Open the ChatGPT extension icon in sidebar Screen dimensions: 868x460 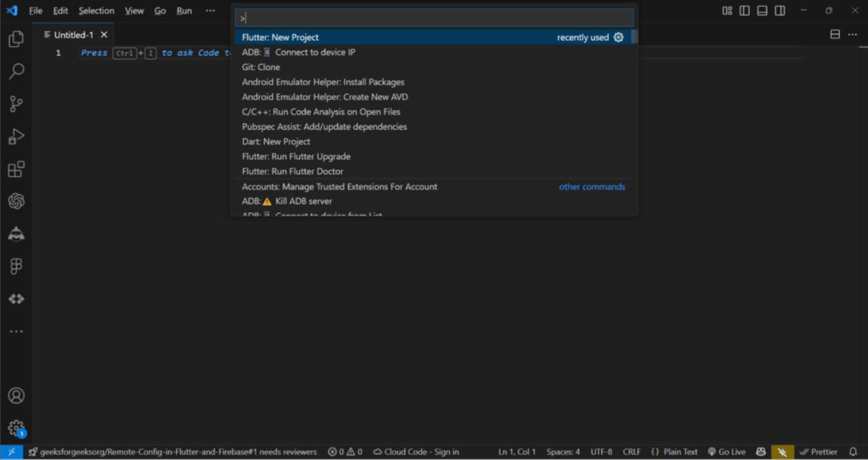tap(16, 201)
